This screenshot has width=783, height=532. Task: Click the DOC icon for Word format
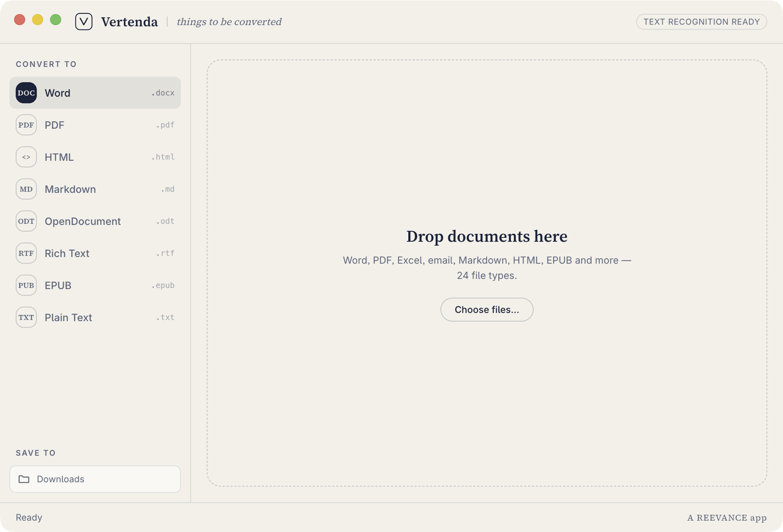[26, 93]
